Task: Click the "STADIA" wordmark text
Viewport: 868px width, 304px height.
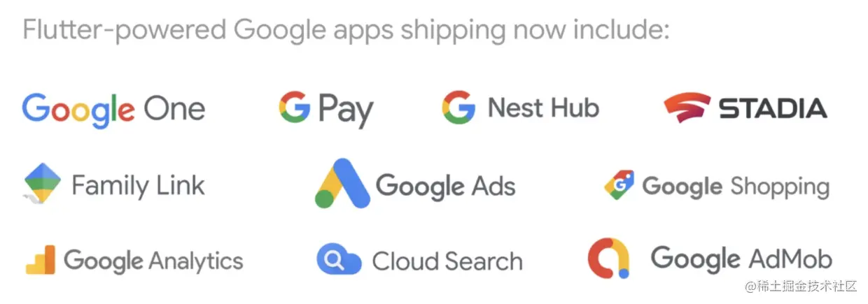Action: click(773, 108)
